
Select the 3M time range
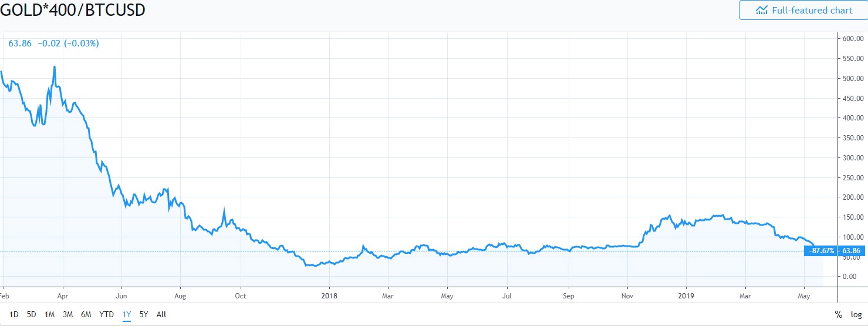pos(68,314)
